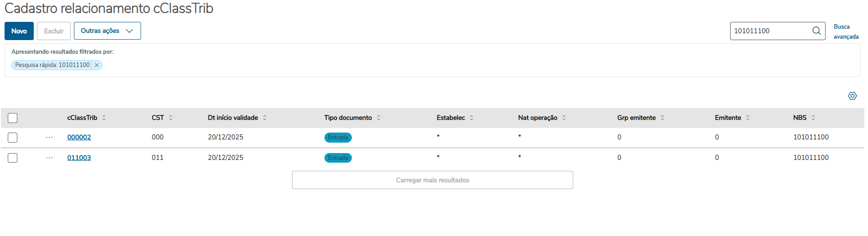
Task: Sort by Tipo documento column
Action: pyautogui.click(x=378, y=118)
